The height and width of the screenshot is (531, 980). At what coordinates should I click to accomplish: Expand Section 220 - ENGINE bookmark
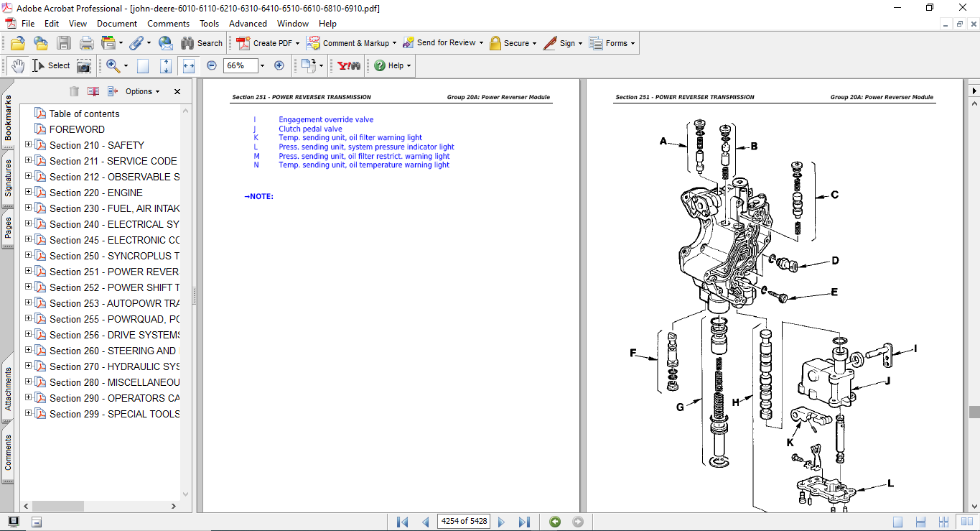pyautogui.click(x=27, y=193)
